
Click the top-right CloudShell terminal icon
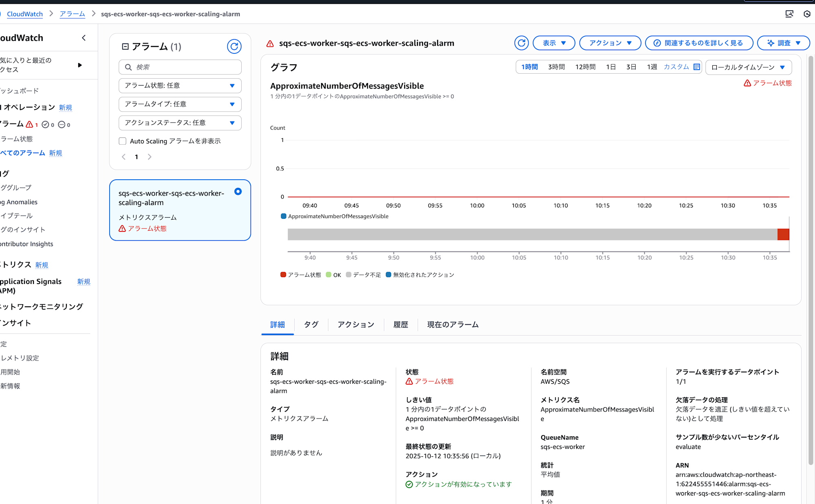click(789, 14)
